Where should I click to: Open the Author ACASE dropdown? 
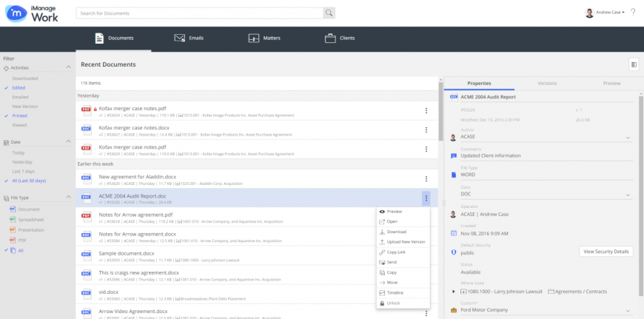(628, 138)
